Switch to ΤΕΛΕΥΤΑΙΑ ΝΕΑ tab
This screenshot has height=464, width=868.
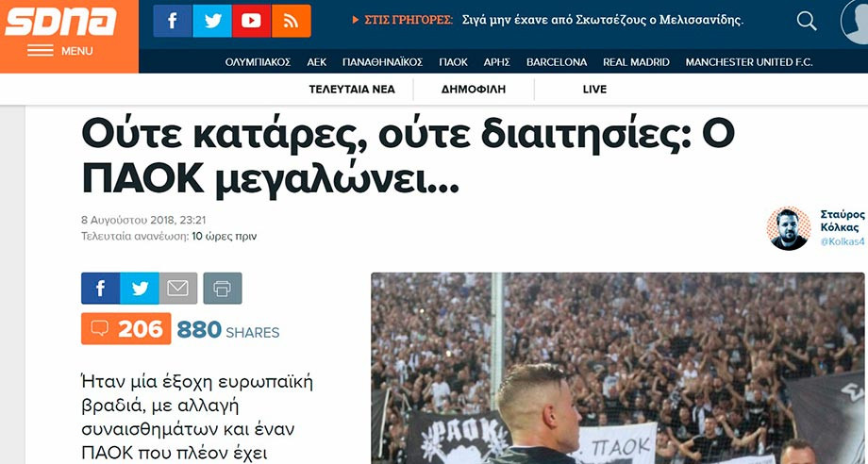352,90
